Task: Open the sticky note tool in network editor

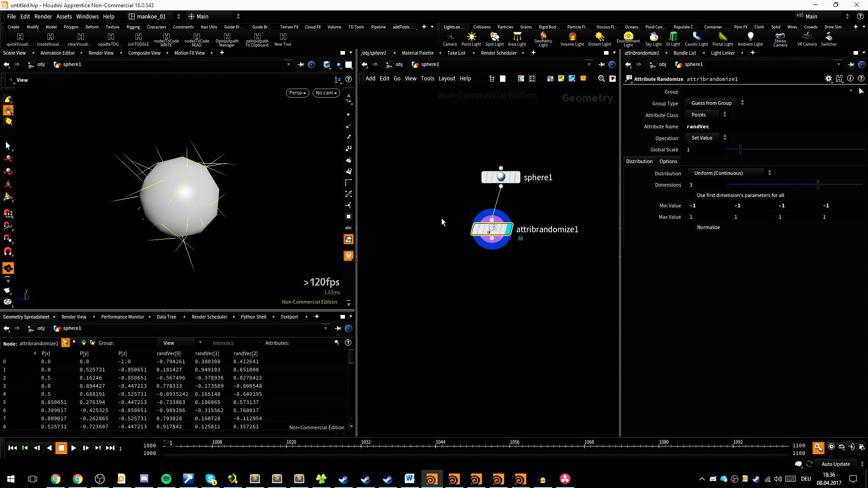Action: point(561,78)
